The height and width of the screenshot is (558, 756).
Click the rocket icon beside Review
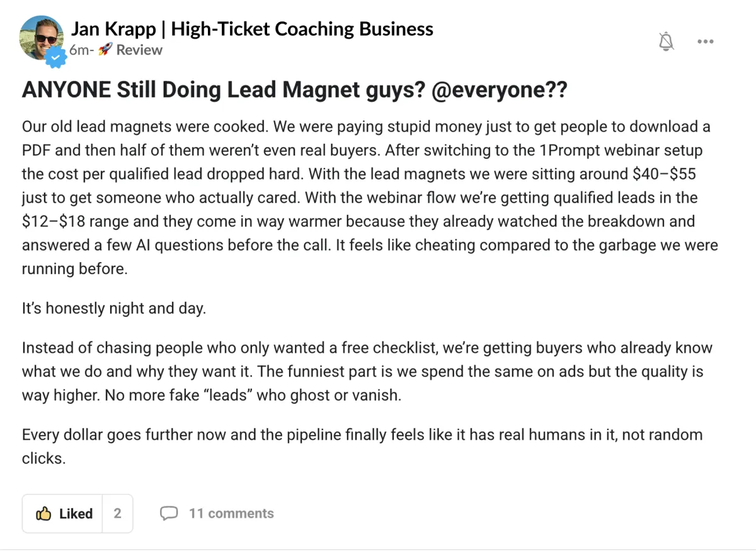coord(105,50)
